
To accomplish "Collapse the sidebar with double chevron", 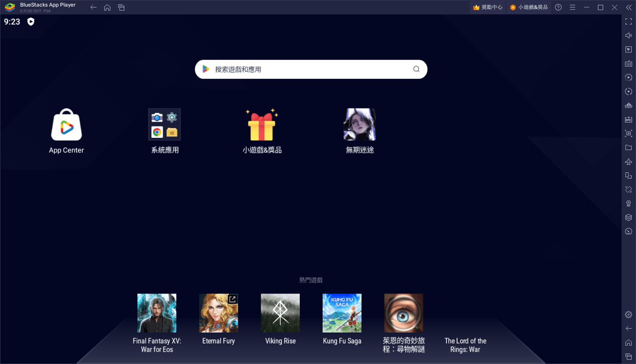I will (x=629, y=7).
